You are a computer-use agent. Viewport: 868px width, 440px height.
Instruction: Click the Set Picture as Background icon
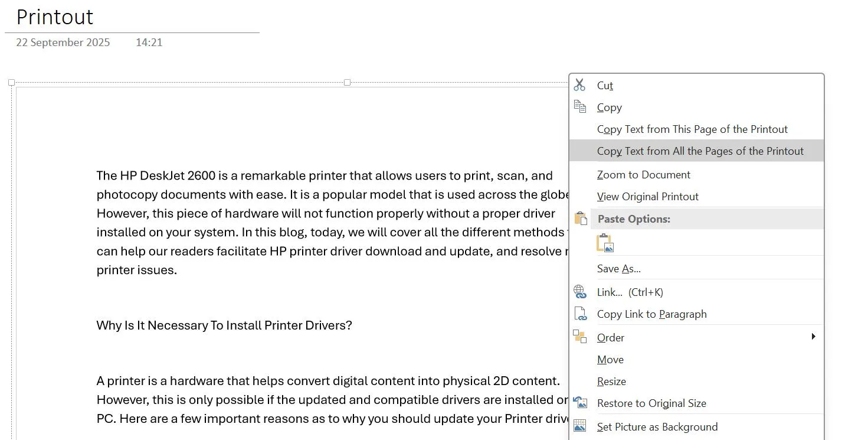(580, 426)
